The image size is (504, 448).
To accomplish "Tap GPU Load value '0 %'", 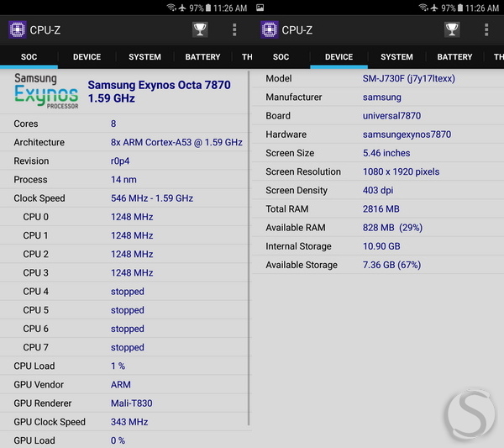I will (x=118, y=440).
